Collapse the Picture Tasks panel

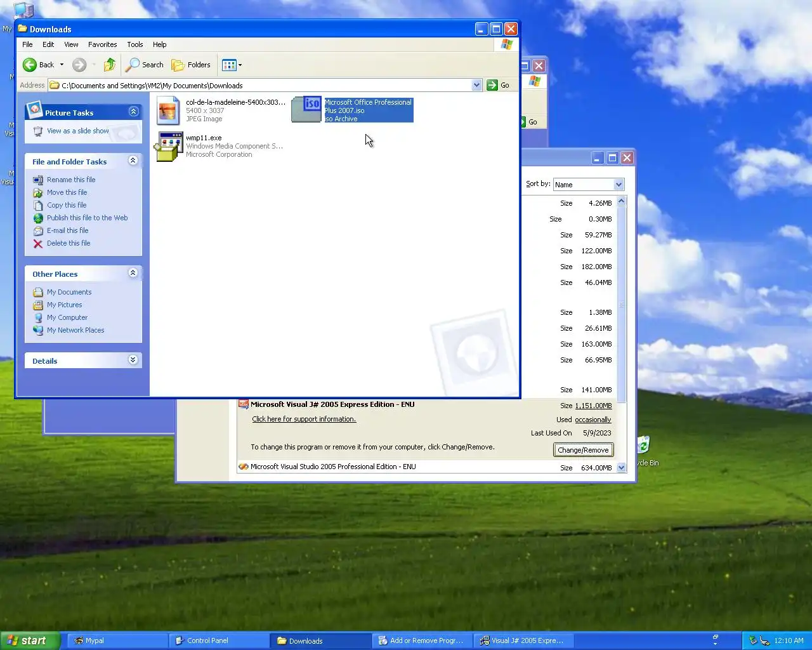(133, 112)
